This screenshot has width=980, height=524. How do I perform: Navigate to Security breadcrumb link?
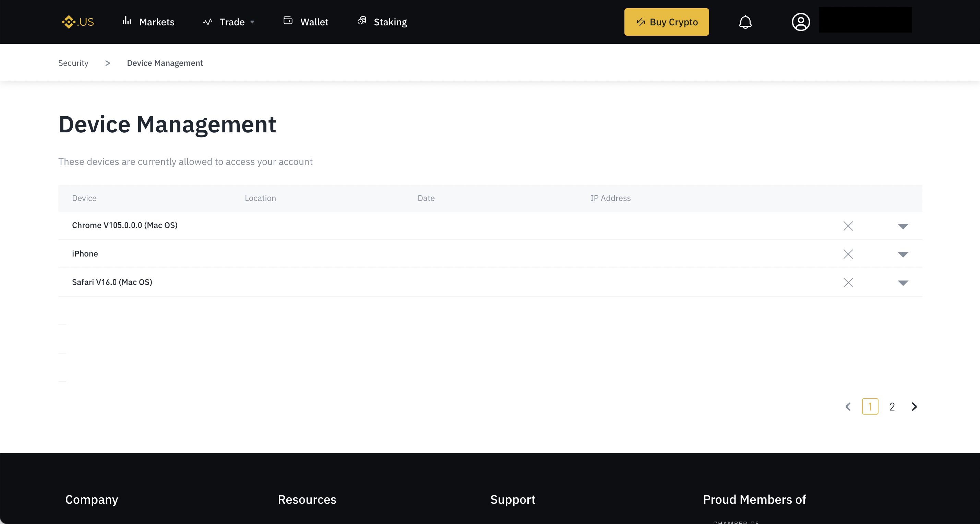click(x=73, y=63)
